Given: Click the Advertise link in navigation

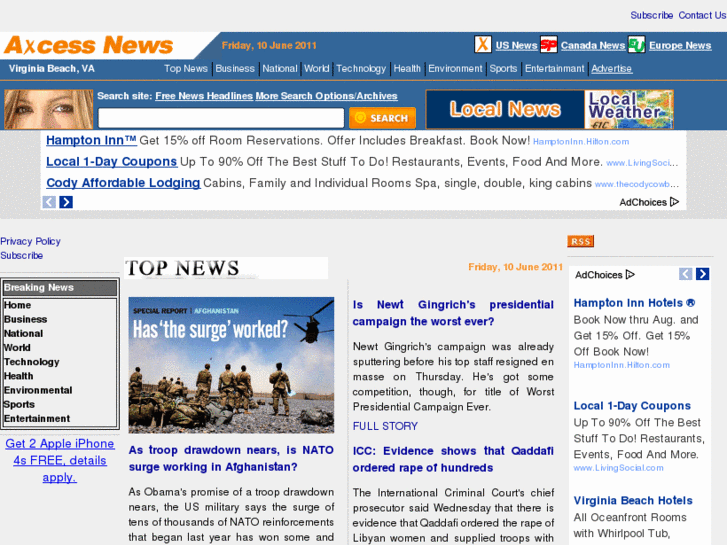Looking at the screenshot, I should tap(612, 69).
